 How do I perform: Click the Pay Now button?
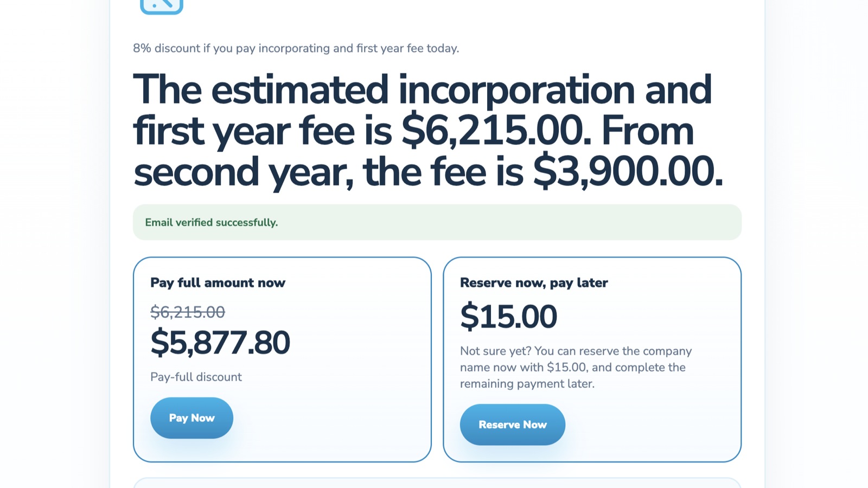pyautogui.click(x=192, y=418)
